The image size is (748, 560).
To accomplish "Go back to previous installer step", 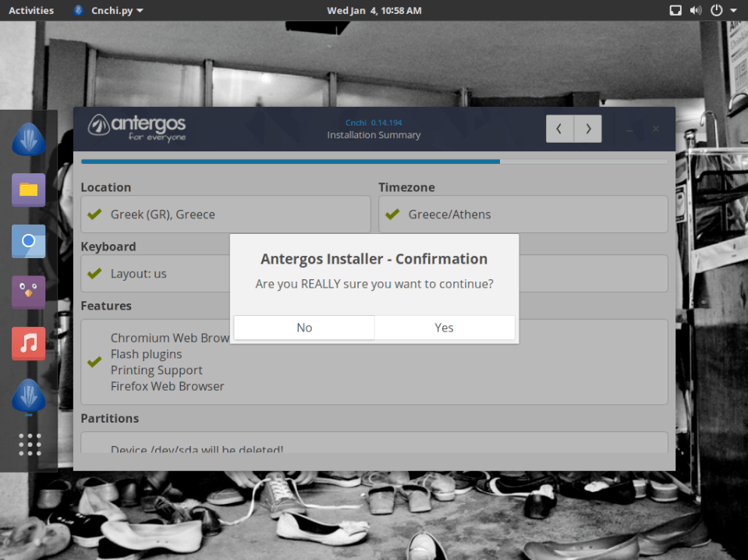I will [559, 129].
